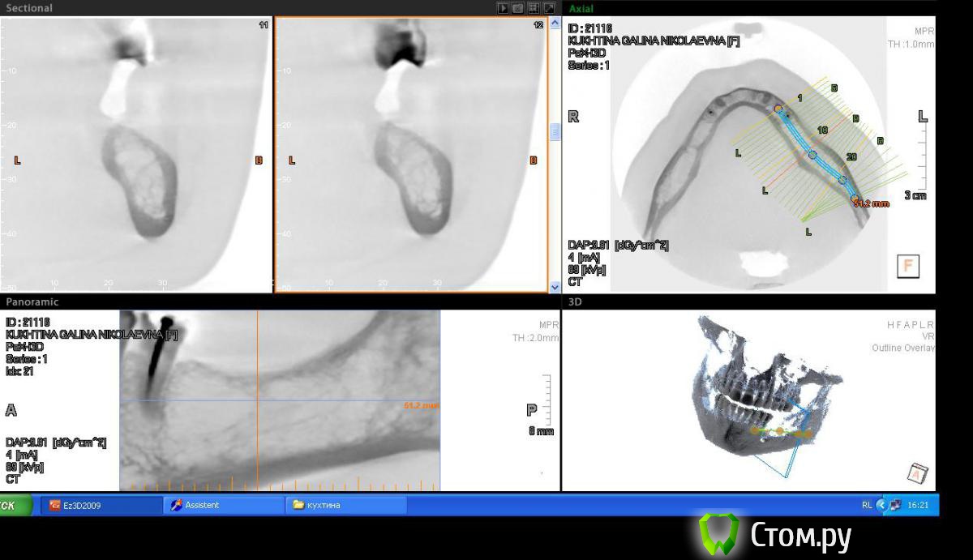Click the Sectional scrollbar thumb

(555, 131)
